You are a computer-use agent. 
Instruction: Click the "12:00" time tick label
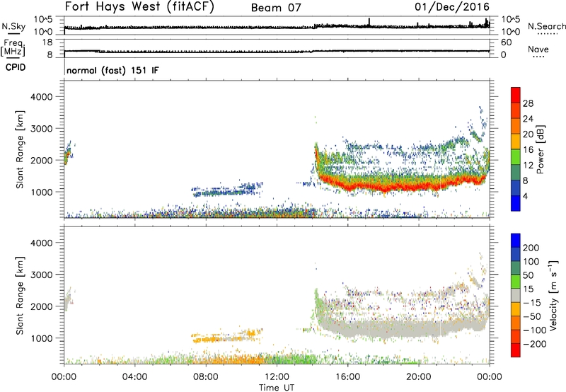pos(277,377)
